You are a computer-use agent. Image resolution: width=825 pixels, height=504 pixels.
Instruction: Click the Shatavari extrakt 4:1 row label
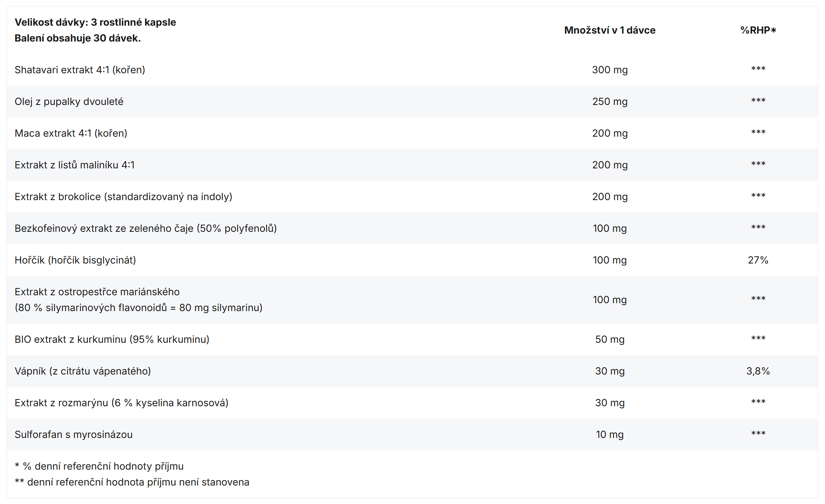[80, 70]
